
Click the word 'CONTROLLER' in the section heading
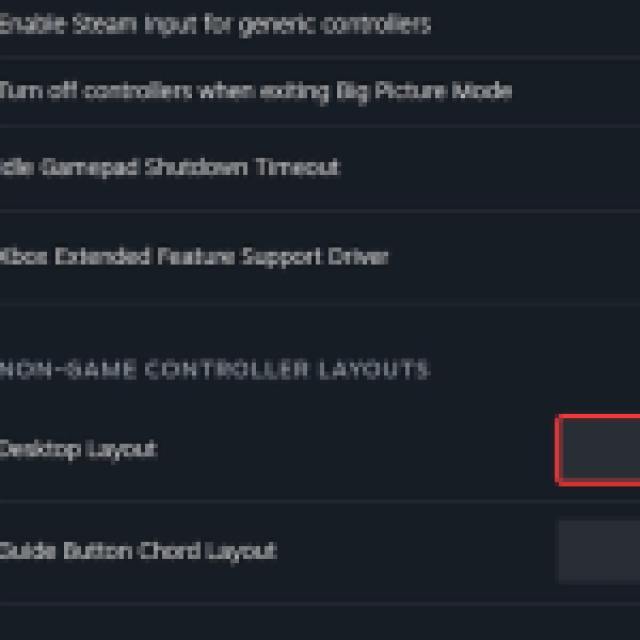pos(227,370)
